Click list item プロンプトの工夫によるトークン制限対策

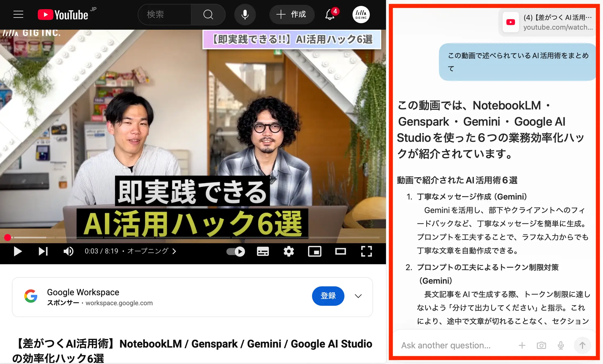487,274
